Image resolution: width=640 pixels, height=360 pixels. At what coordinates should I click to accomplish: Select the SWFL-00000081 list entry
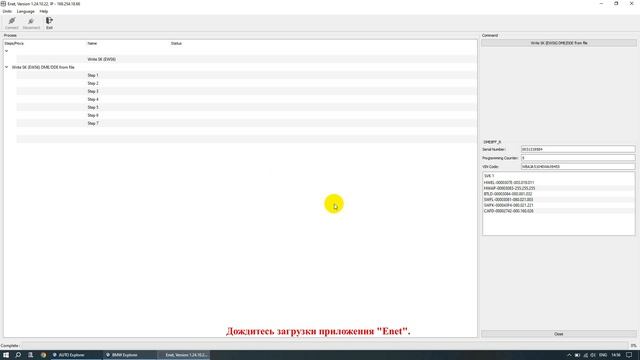pyautogui.click(x=558, y=200)
